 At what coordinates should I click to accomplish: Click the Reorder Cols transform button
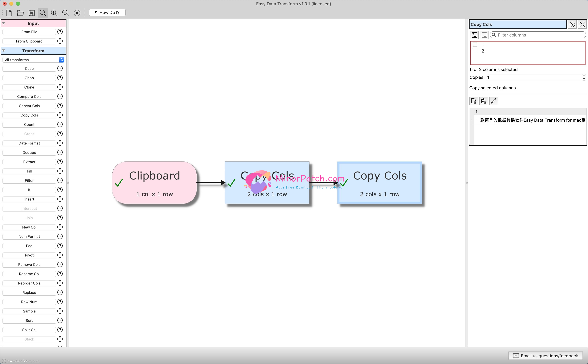point(29,283)
